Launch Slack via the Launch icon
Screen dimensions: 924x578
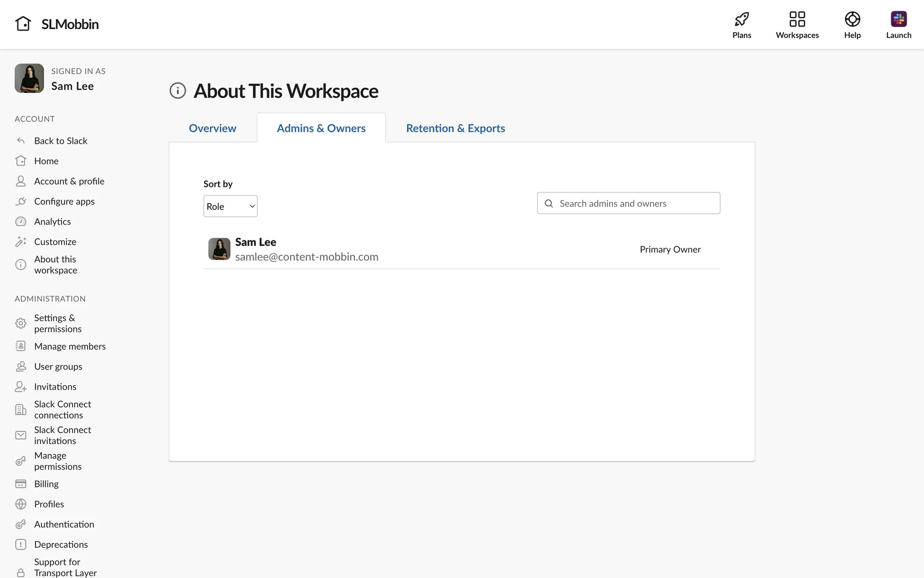(898, 19)
